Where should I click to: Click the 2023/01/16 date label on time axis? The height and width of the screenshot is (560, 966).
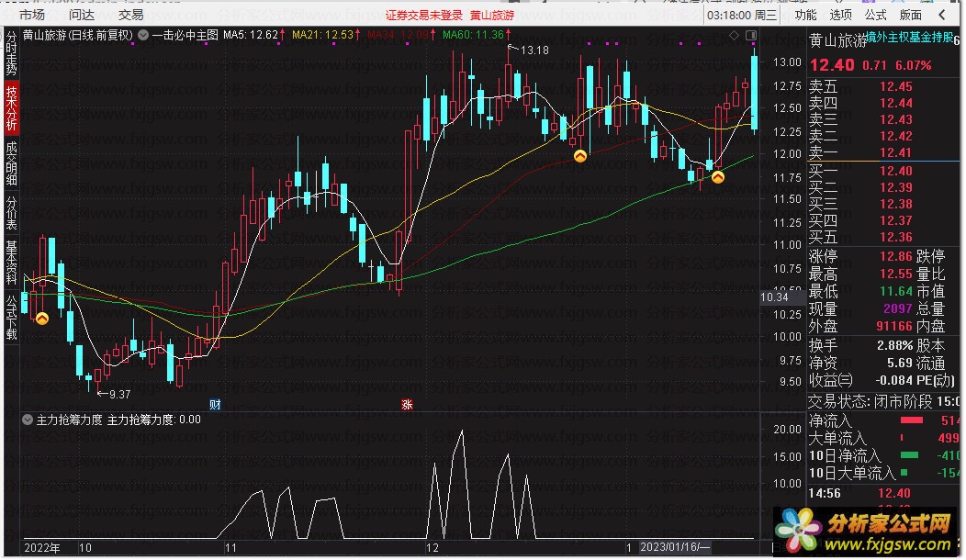675,547
